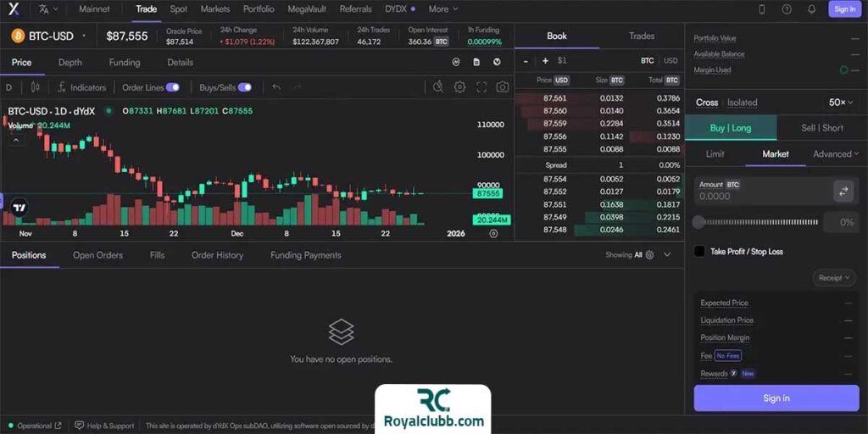This screenshot has width=868, height=434.
Task: Click the bid price 87,554 row
Action: [x=599, y=179]
